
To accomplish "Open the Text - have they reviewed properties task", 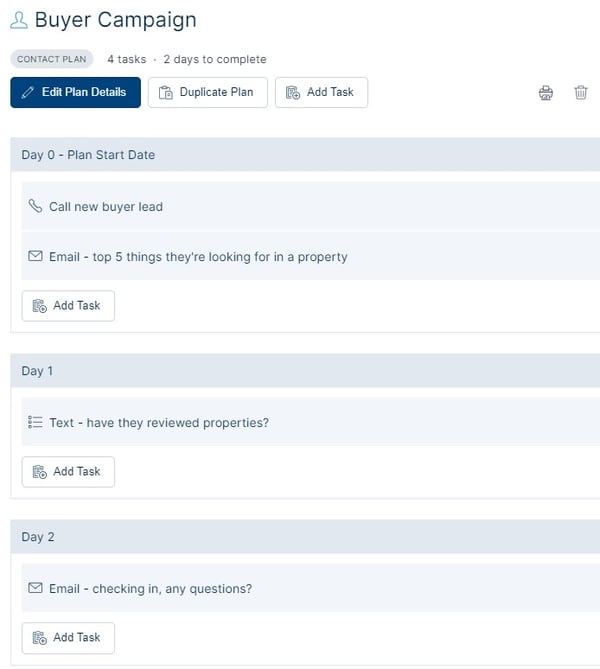I will [311, 422].
